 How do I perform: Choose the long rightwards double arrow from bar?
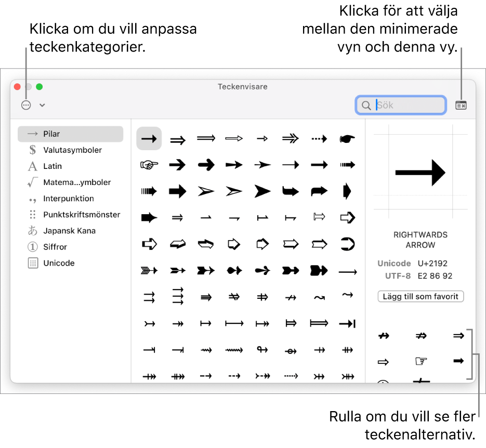[x=319, y=323]
